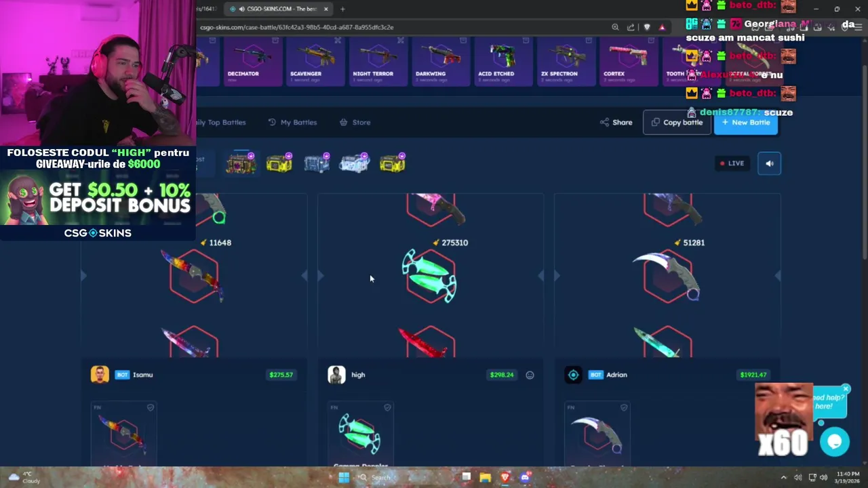Click the marble fade knife in first reel

click(x=193, y=276)
